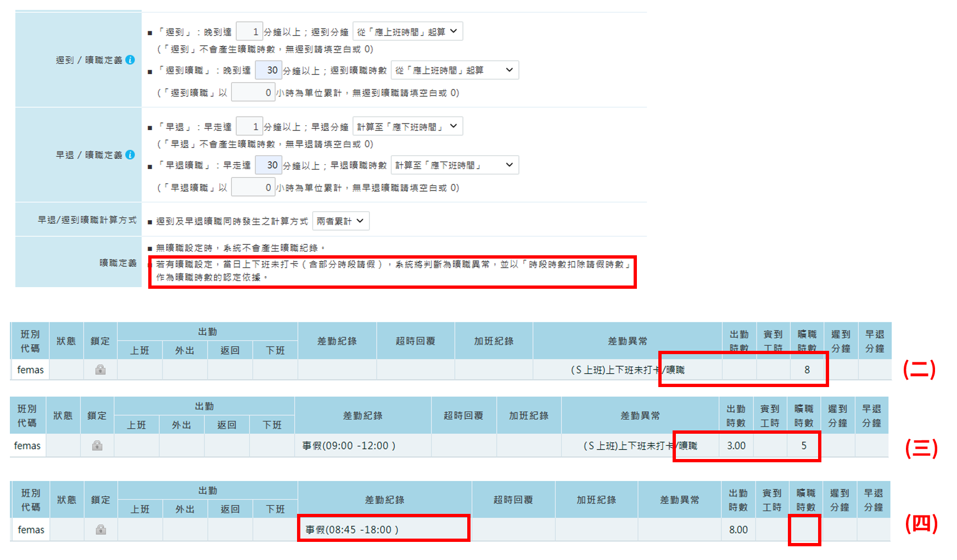The image size is (957, 560).
Task: Open the 兩者累計 calculation method dropdown
Action: pos(340,221)
